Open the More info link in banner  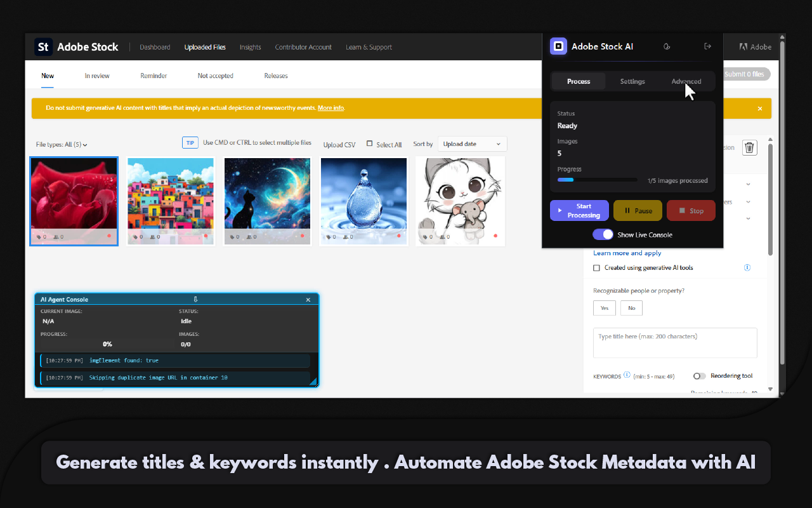pos(331,108)
